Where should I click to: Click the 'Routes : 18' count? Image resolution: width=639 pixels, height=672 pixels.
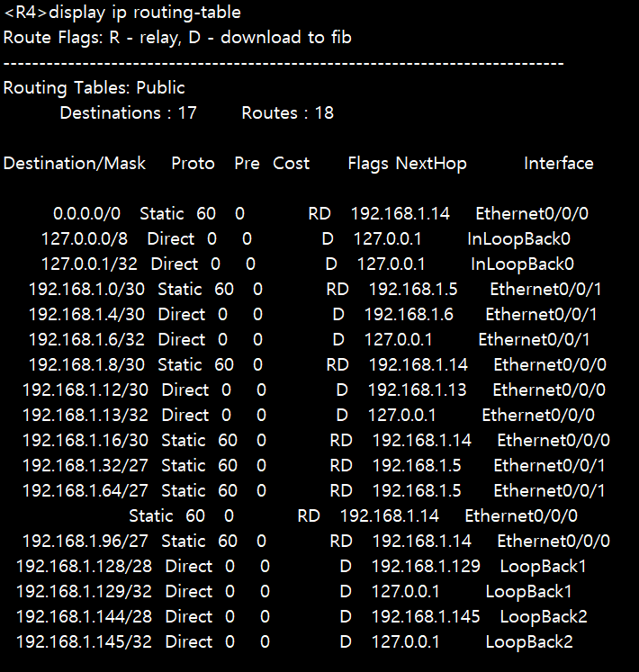pos(288,113)
